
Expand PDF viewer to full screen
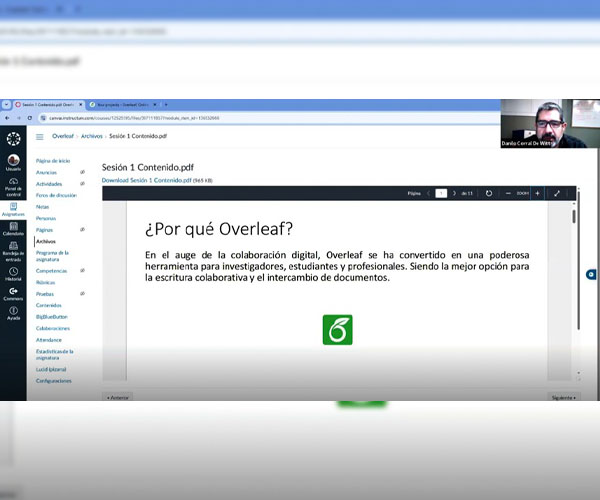[557, 193]
